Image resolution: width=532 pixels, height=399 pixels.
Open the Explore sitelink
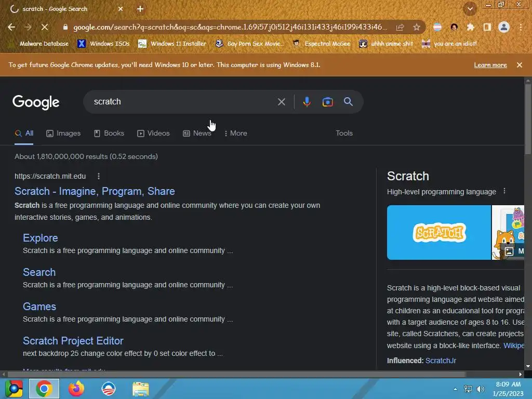coord(41,238)
